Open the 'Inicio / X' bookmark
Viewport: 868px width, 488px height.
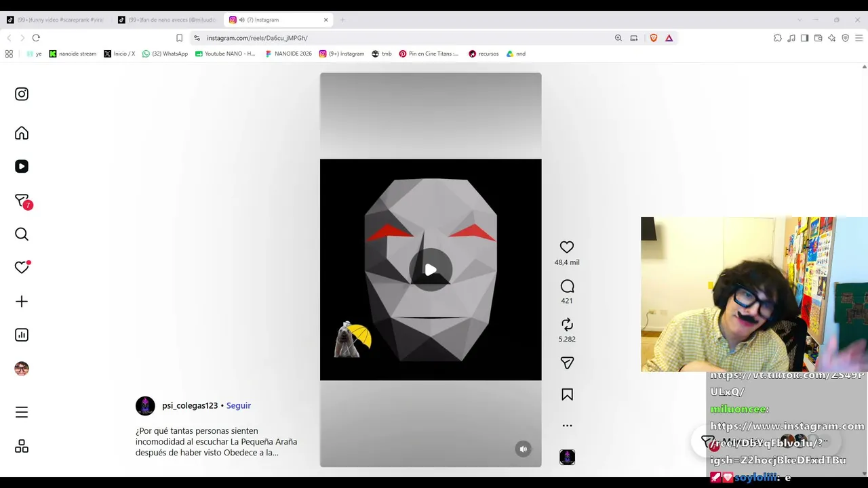(x=119, y=54)
